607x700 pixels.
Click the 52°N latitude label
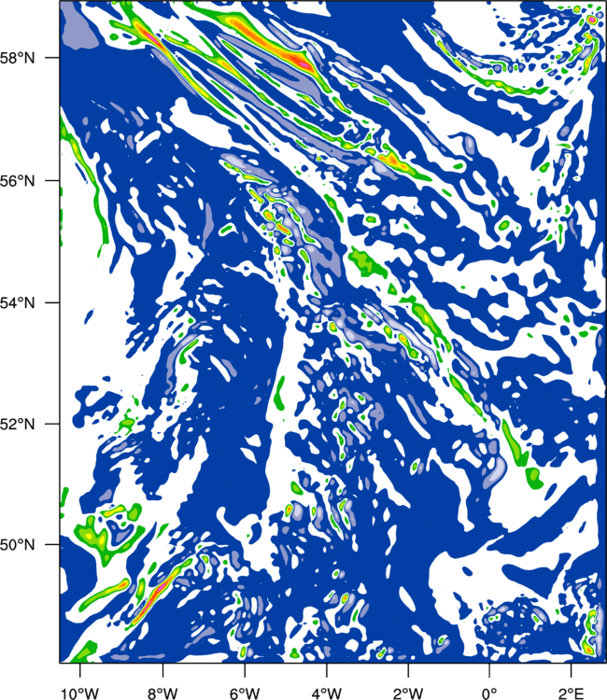click(x=17, y=424)
